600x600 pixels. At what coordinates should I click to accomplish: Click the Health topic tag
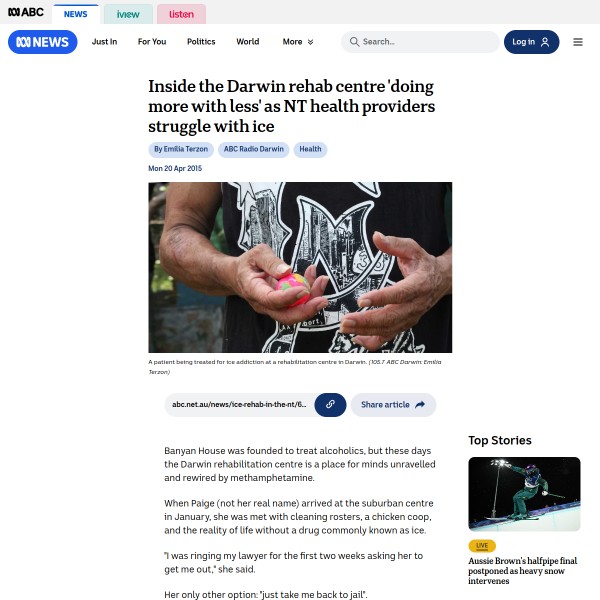[x=310, y=149]
